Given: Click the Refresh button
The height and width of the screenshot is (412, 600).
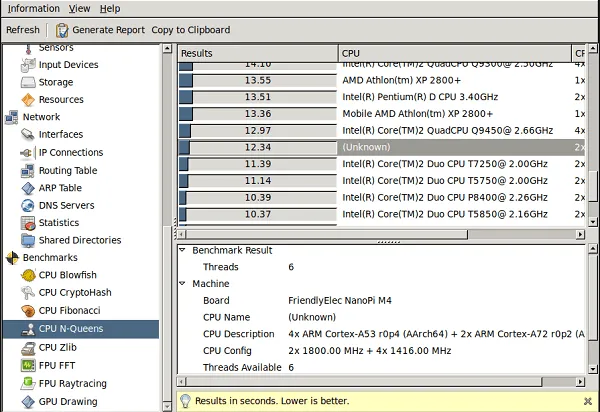Looking at the screenshot, I should point(23,30).
